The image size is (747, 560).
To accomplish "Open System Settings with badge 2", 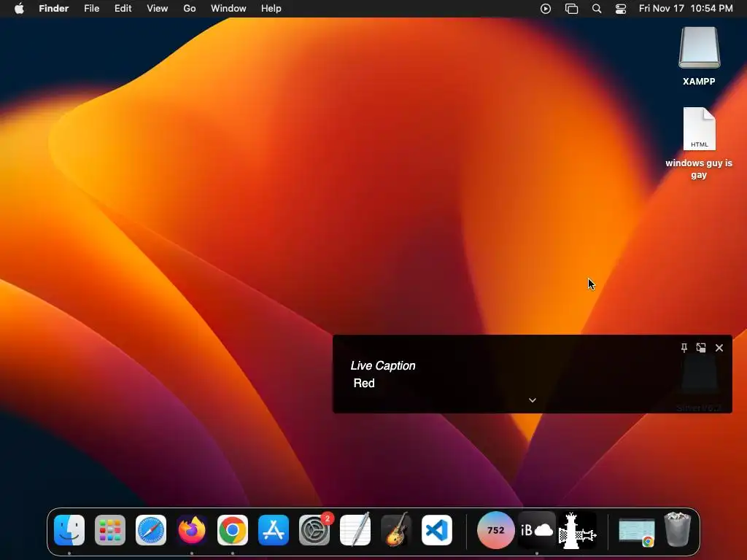I will 314,530.
